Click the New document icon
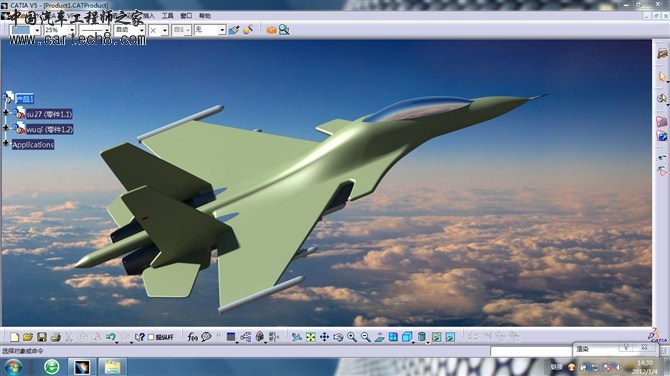670x376 pixels. 14,337
